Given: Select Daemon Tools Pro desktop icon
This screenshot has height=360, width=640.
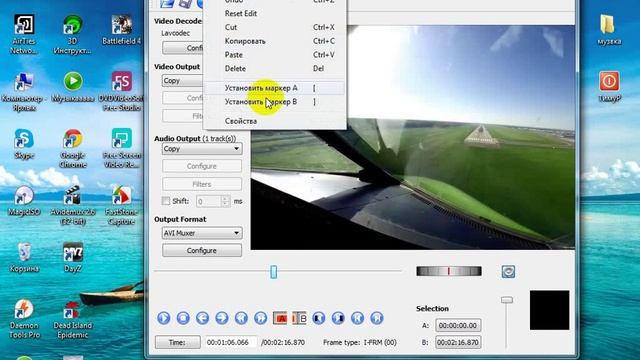Looking at the screenshot, I should tap(24, 320).
